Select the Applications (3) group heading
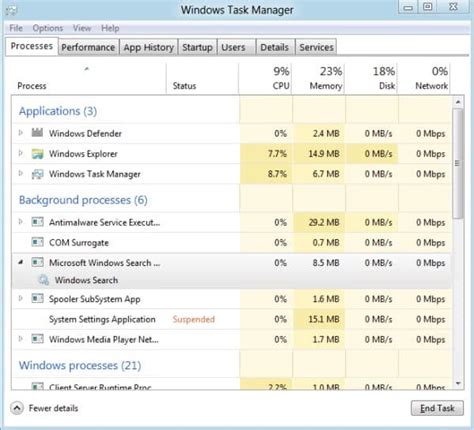This screenshot has width=474, height=430. (x=58, y=111)
